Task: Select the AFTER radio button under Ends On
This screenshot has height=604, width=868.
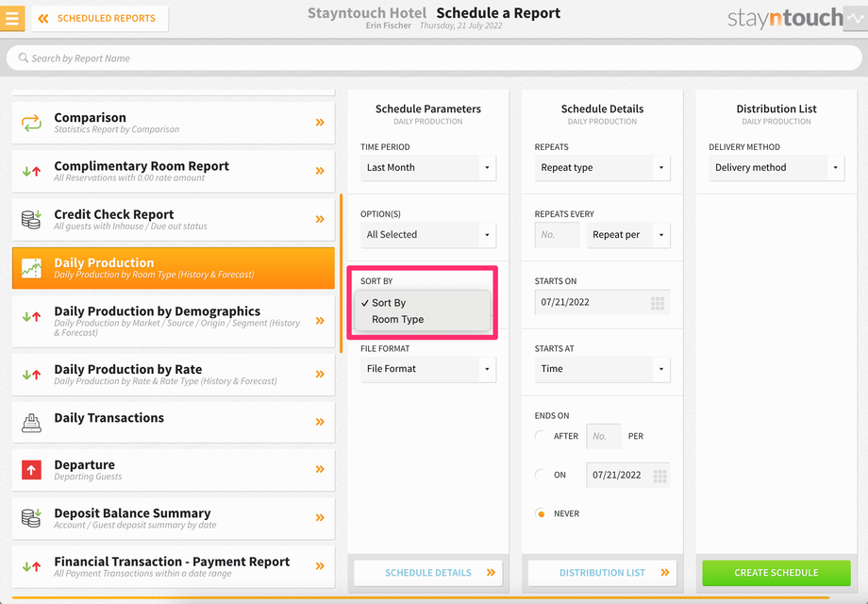Action: tap(541, 436)
